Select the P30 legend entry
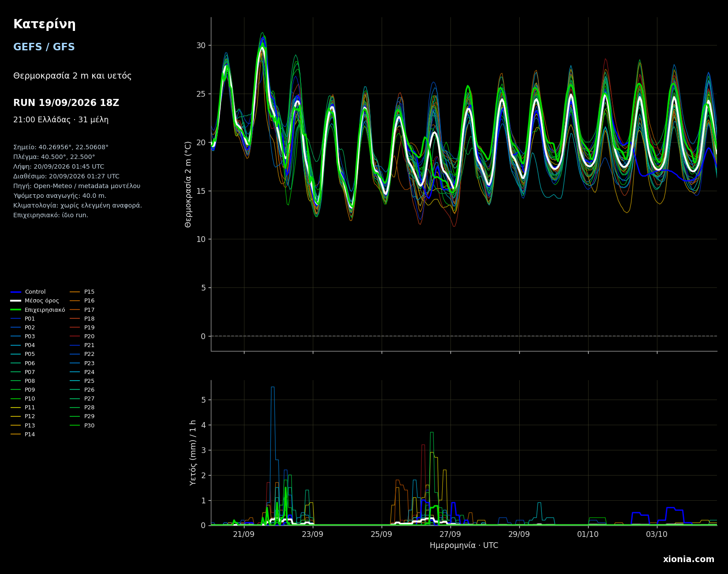 coord(83,426)
